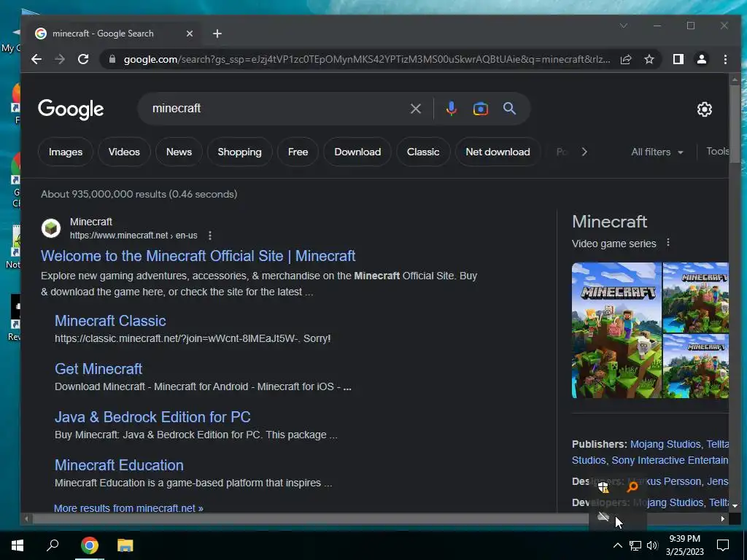Viewport: 747px width, 560px height.
Task: Filter results by Videos
Action: [124, 152]
